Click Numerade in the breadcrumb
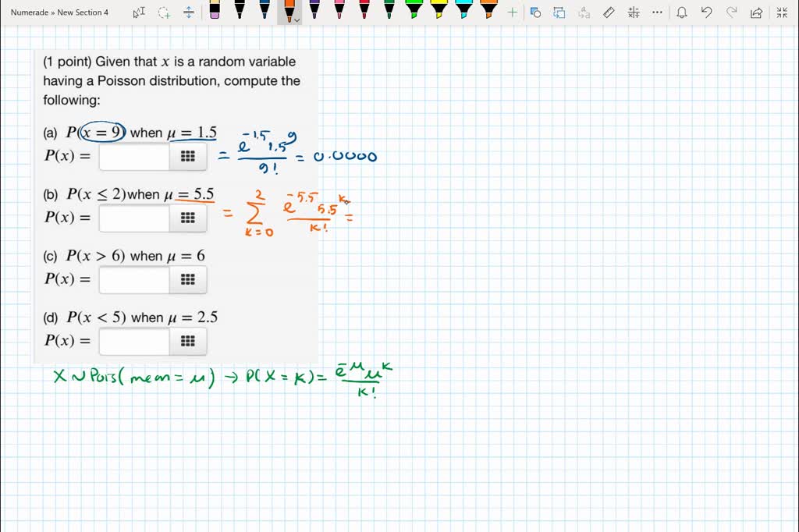Viewport: 799px width, 532px height. [29, 12]
